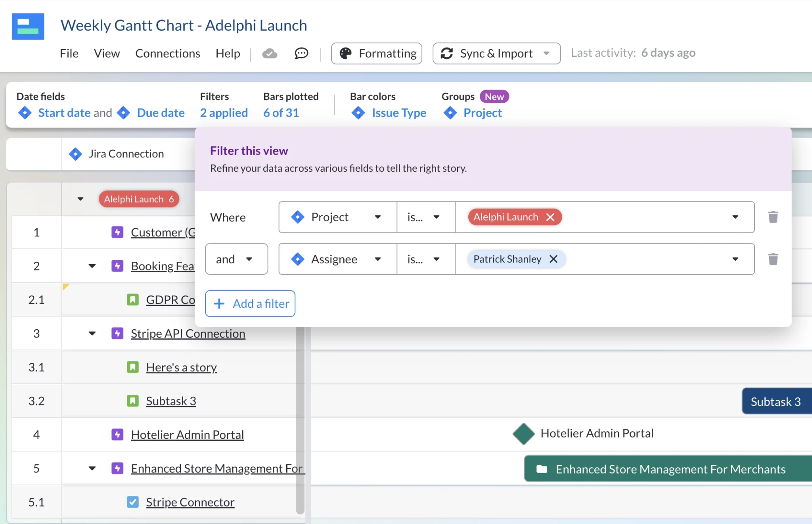The image size is (812, 524).
Task: Open the Project field dropdown
Action: [x=338, y=217]
